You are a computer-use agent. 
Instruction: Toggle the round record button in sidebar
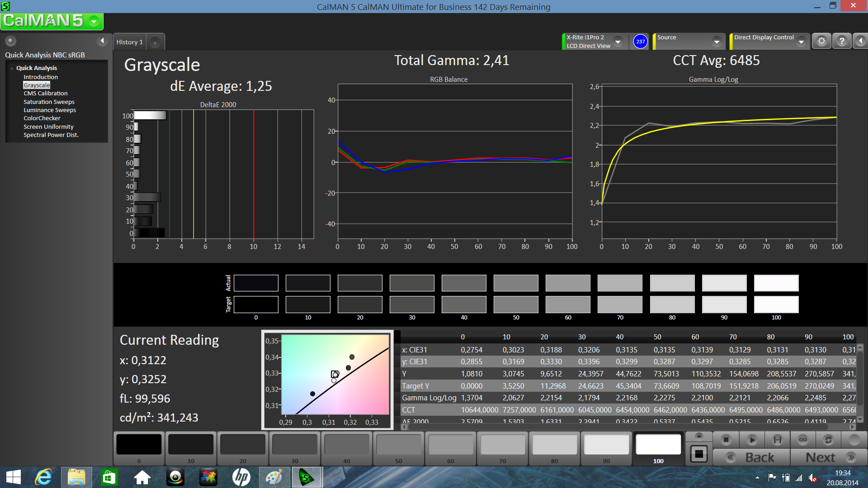(x=10, y=41)
